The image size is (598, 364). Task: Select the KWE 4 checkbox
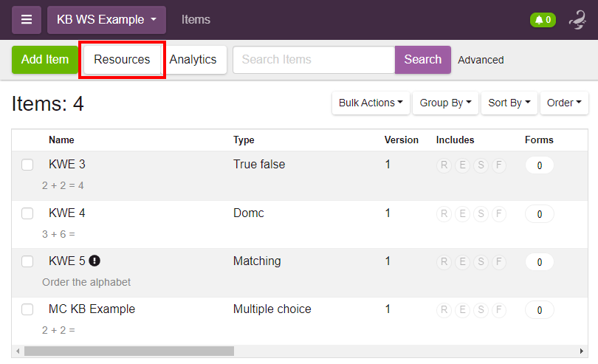coord(27,213)
